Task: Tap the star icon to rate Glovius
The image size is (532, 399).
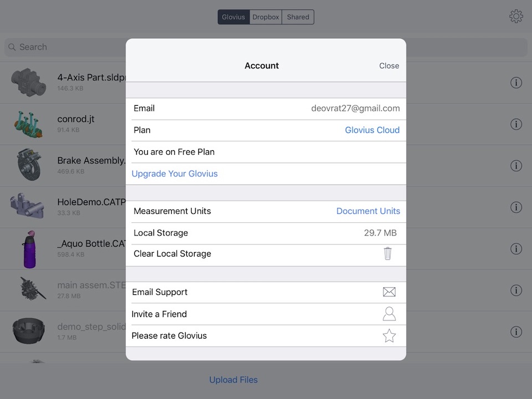Action: pos(389,336)
